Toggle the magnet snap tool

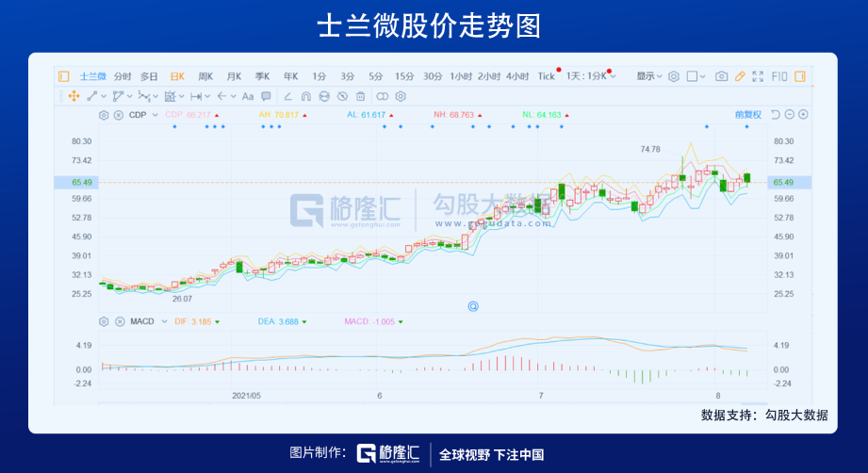pos(306,96)
